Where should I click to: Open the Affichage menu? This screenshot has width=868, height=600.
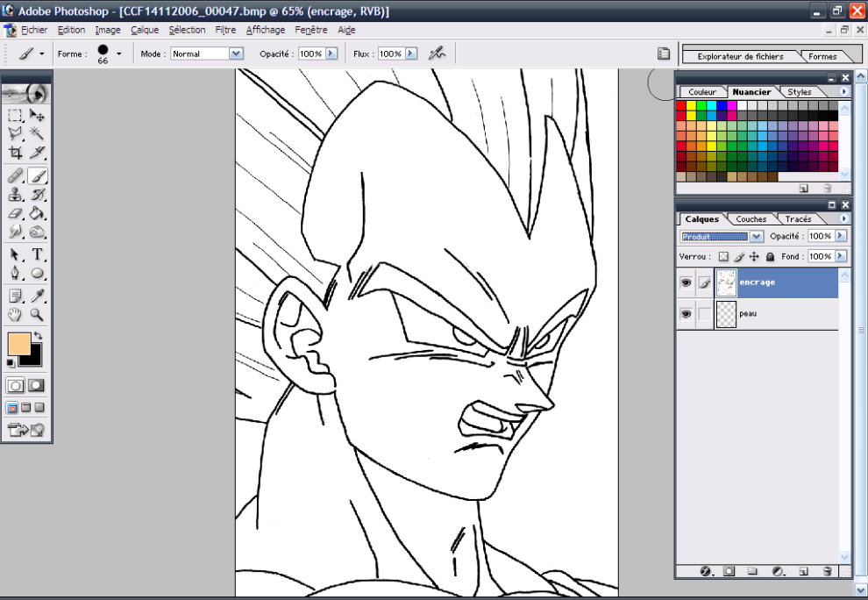point(266,30)
